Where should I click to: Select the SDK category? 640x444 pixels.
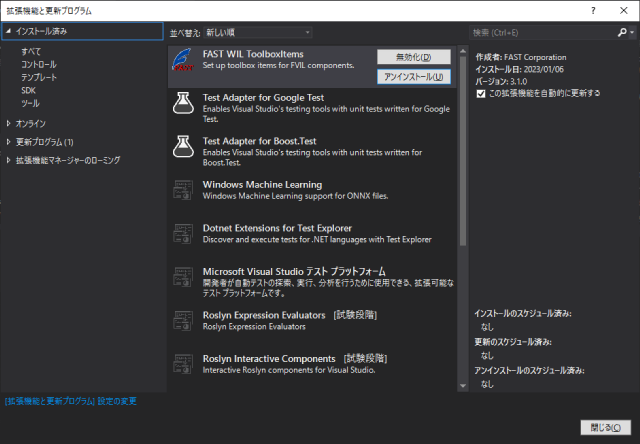(28, 90)
